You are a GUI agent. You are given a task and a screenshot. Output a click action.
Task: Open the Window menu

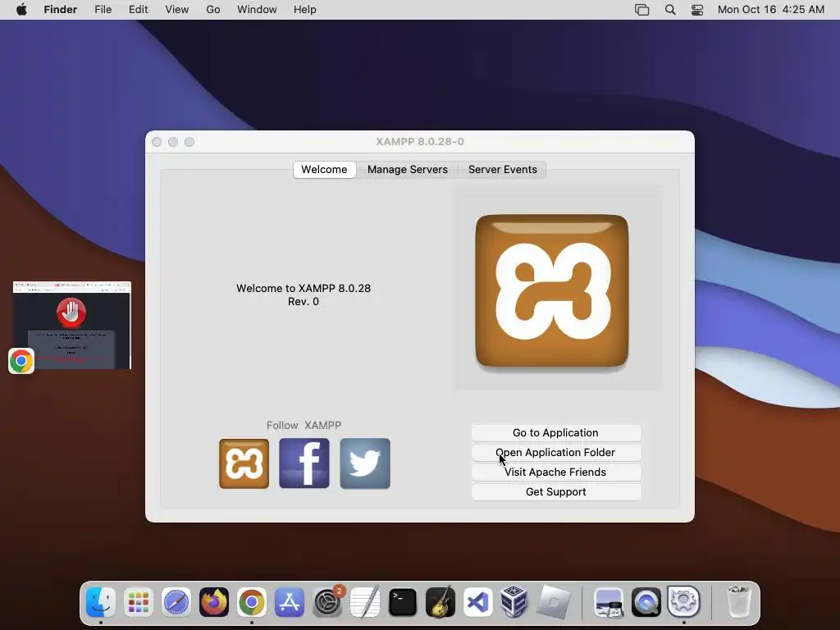(x=257, y=10)
